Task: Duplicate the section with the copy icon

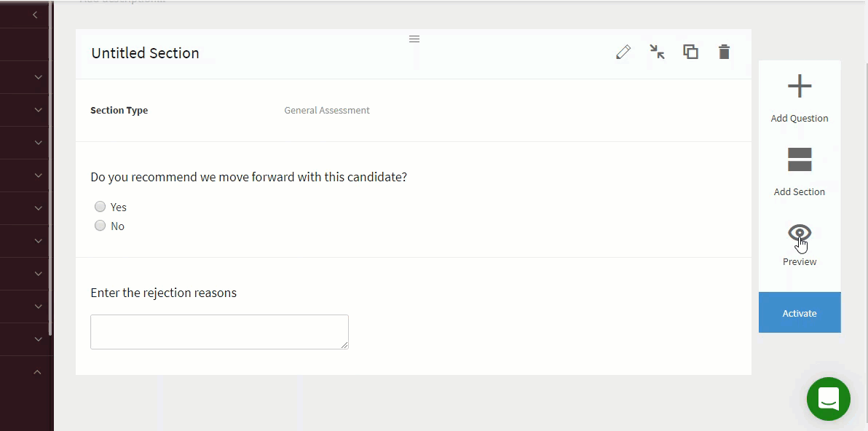Action: pyautogui.click(x=690, y=52)
